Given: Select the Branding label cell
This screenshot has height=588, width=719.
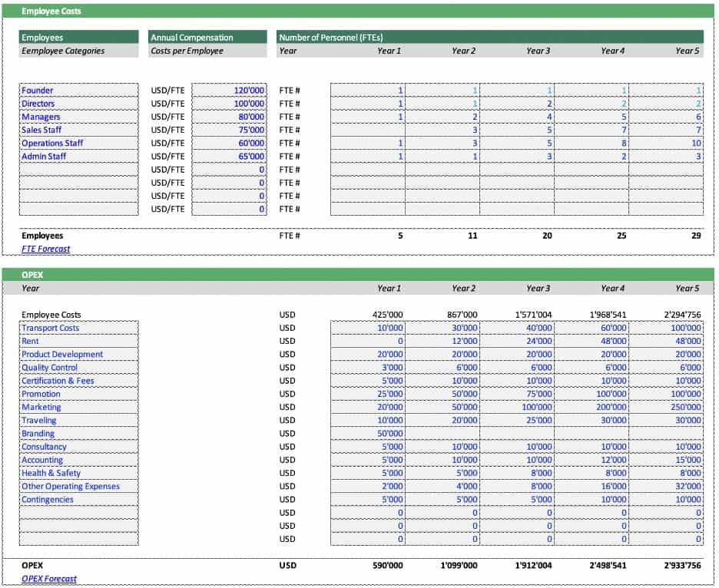Looking at the screenshot, I should click(79, 434).
